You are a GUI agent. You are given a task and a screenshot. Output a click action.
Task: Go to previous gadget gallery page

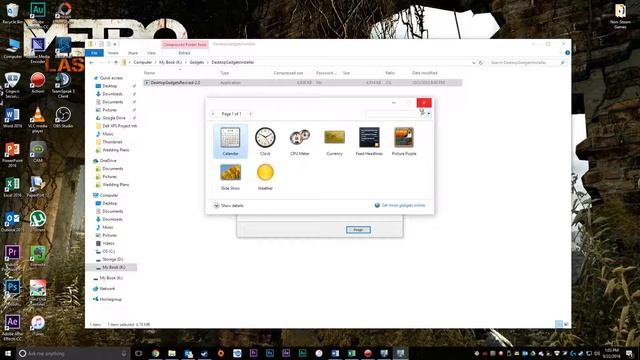pyautogui.click(x=213, y=114)
